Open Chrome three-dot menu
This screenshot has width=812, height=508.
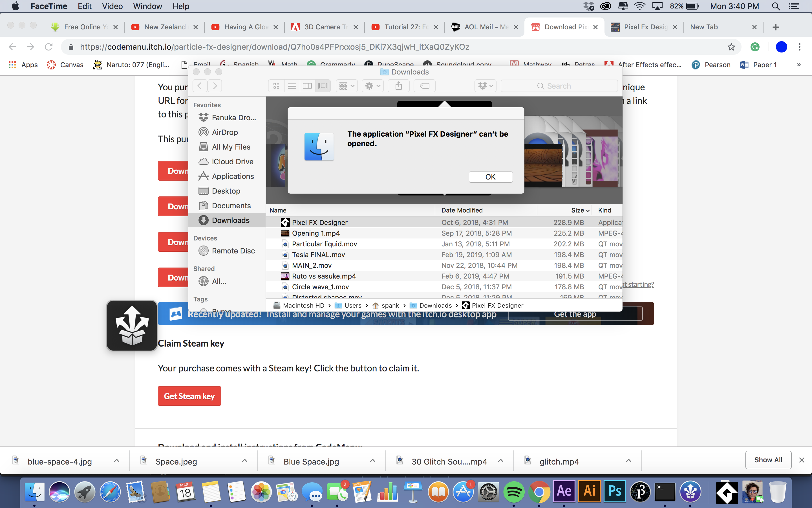click(x=800, y=47)
